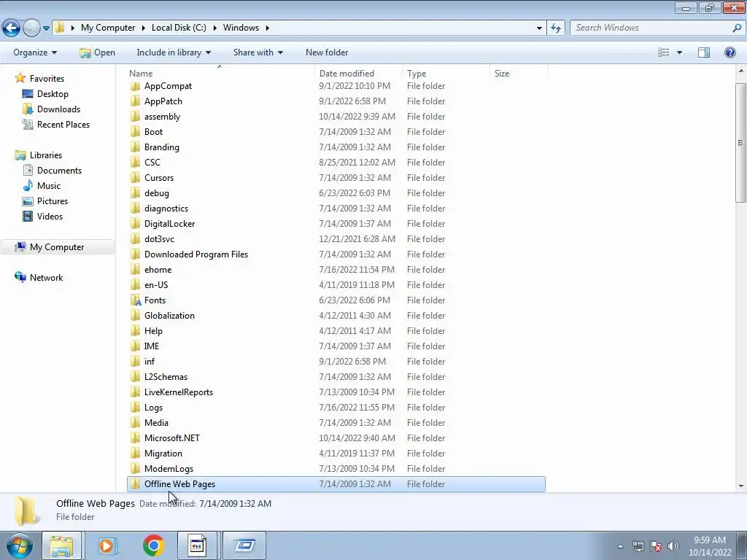Expand the Include in library menu
The height and width of the screenshot is (560, 747).
pos(174,52)
